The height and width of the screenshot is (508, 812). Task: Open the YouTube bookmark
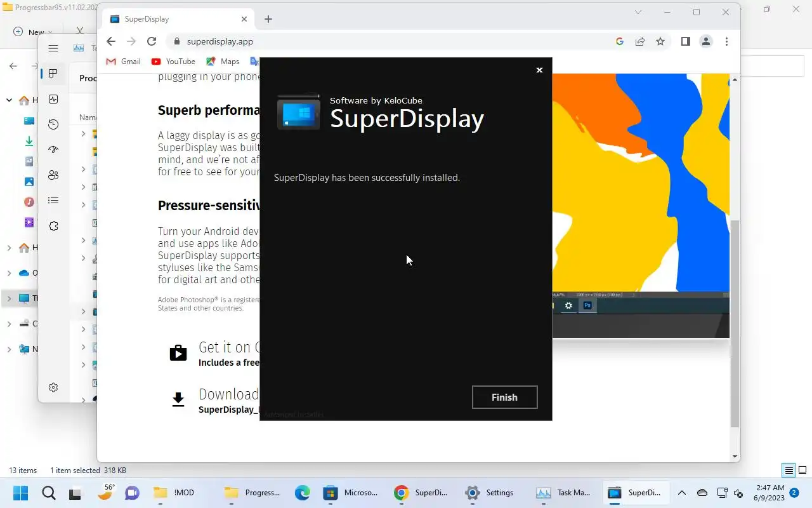pos(173,62)
